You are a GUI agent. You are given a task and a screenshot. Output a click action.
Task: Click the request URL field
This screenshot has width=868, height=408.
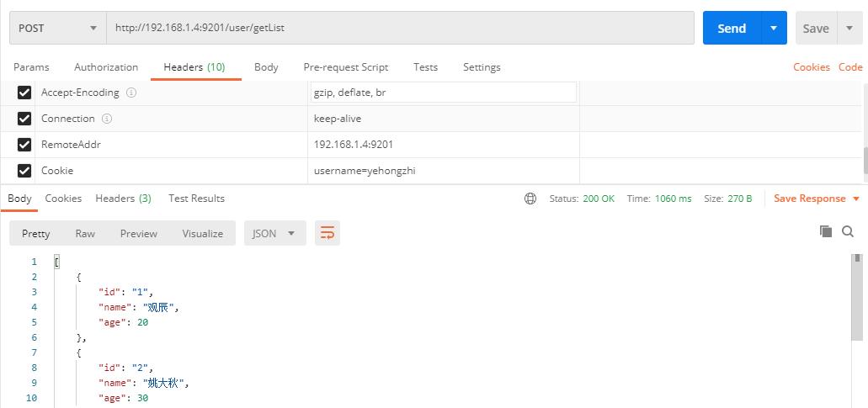click(400, 28)
